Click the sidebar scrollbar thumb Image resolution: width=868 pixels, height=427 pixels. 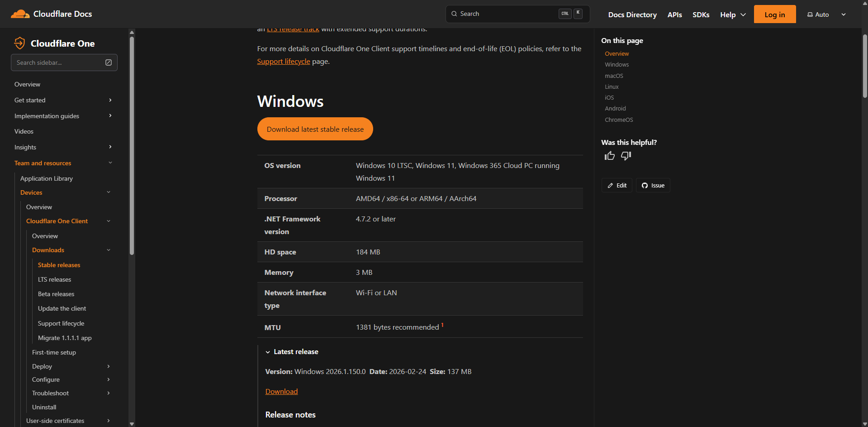click(x=132, y=145)
